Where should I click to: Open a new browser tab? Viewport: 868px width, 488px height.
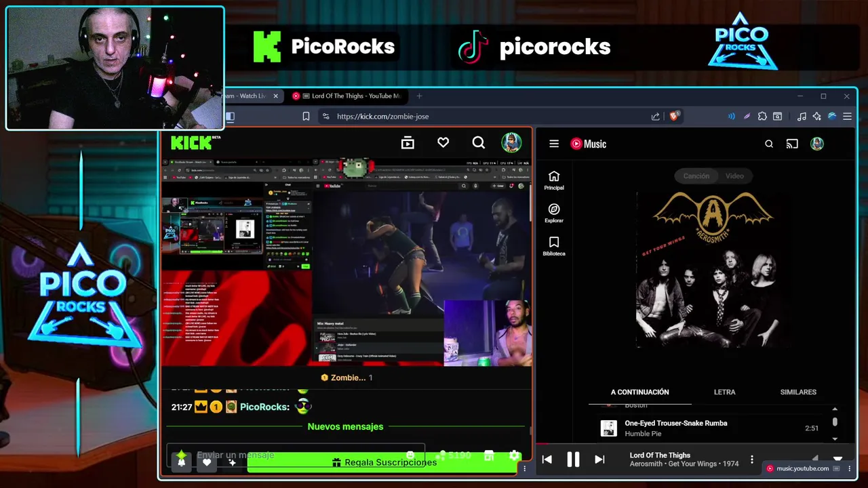coord(419,96)
